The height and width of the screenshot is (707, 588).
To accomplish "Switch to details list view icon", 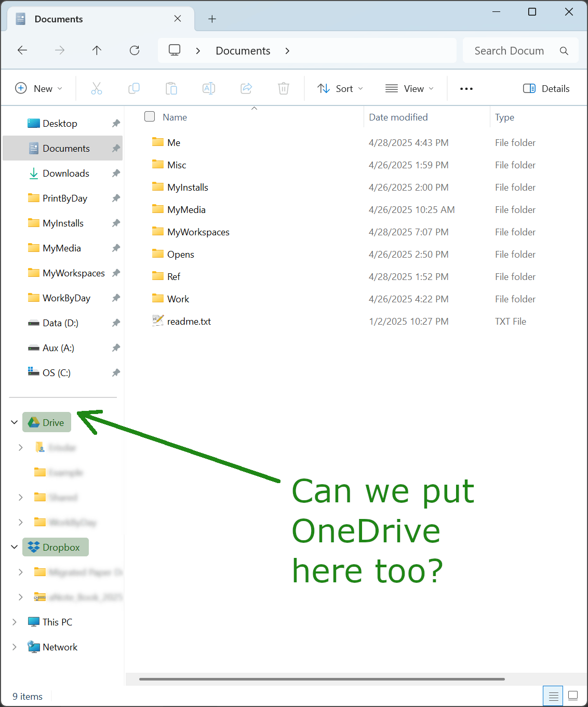I will point(553,696).
